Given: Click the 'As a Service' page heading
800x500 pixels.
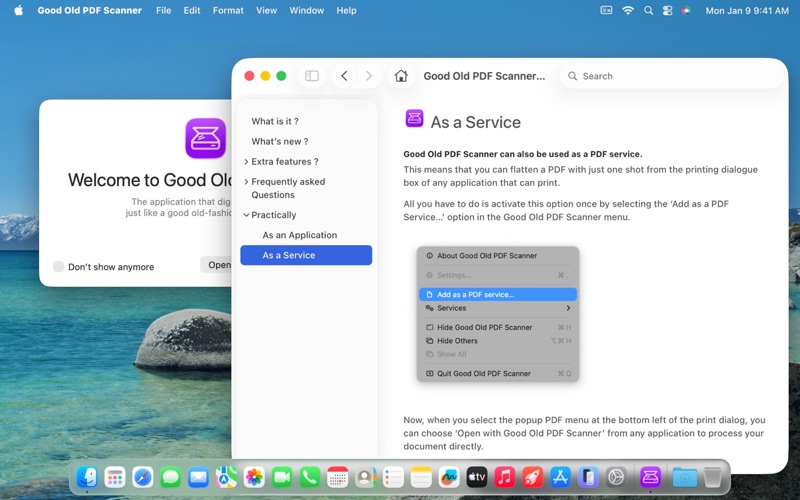Looking at the screenshot, I should (x=476, y=122).
